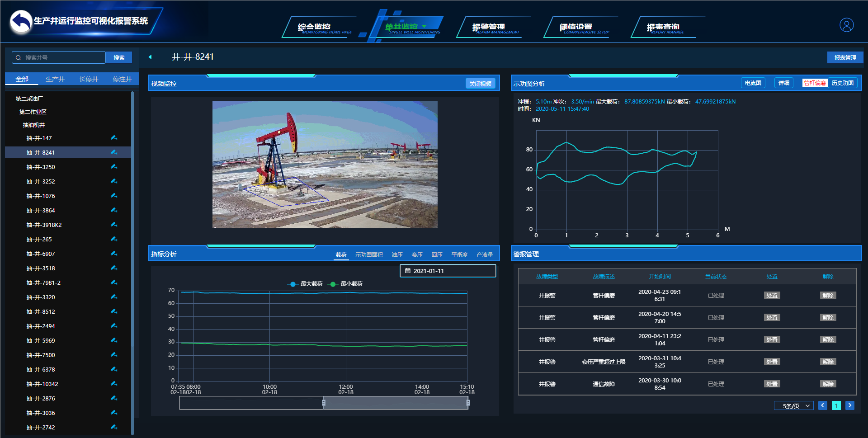Collapse the 第二采油厂 tree node
Screen dimensions: 868x438
point(29,99)
